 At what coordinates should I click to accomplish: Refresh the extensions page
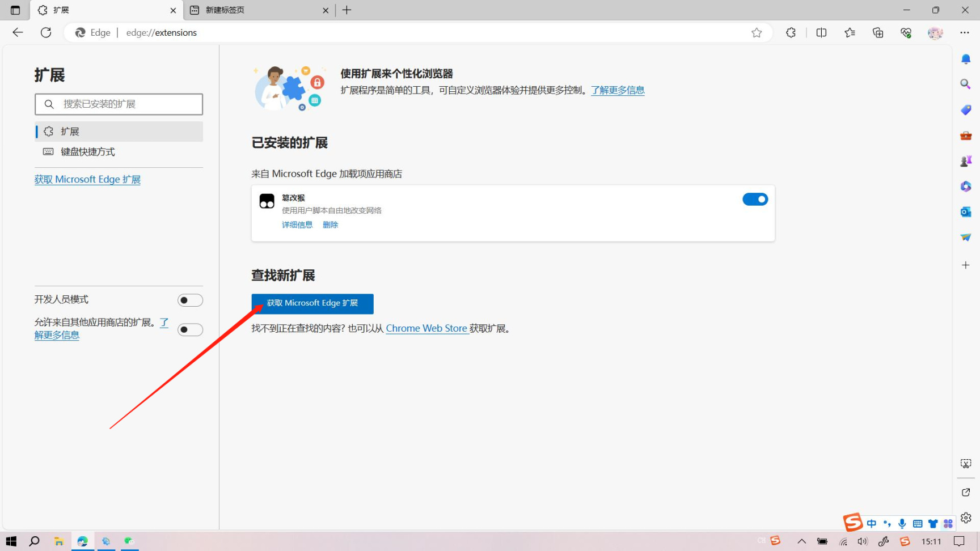coord(46,32)
